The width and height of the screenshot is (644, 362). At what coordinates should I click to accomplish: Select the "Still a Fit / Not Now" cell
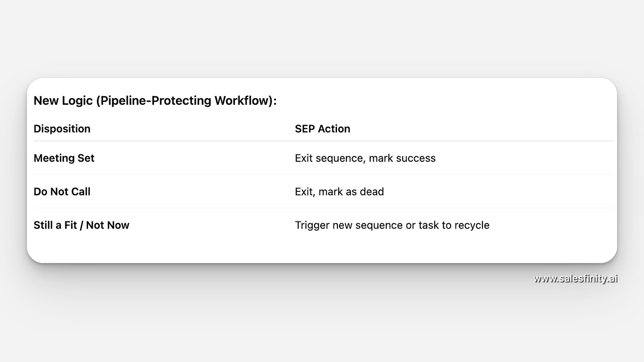tap(81, 225)
